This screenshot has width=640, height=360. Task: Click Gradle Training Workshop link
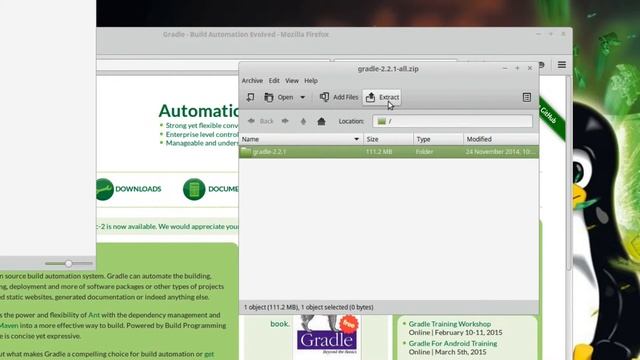450,324
